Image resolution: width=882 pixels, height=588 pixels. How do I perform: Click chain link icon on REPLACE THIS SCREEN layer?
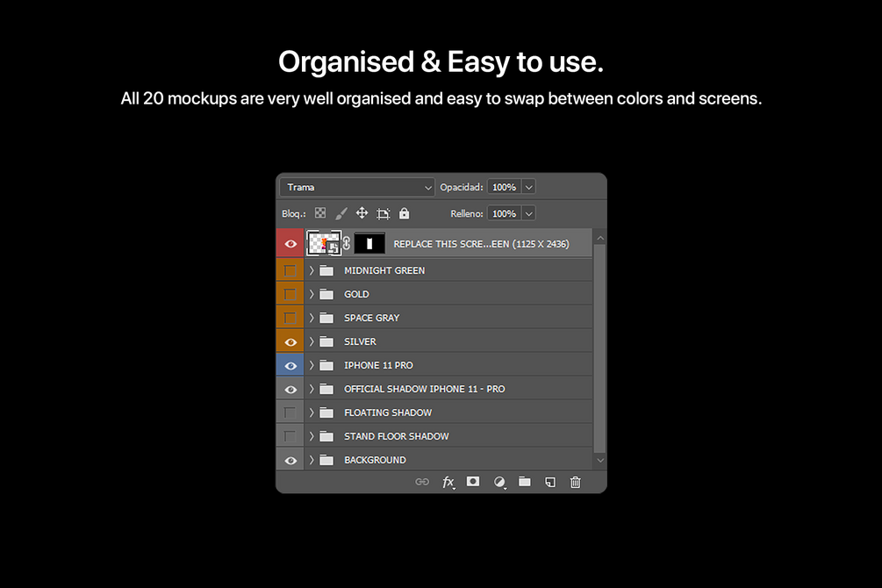pos(347,244)
